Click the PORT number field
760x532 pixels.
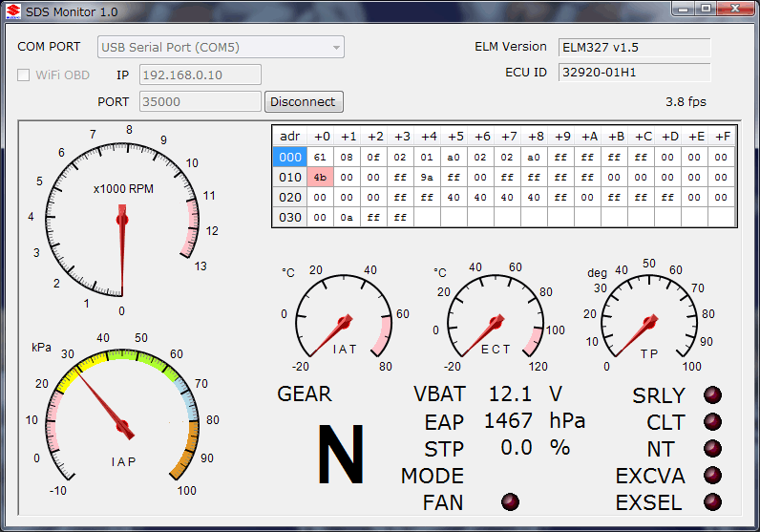pyautogui.click(x=201, y=101)
